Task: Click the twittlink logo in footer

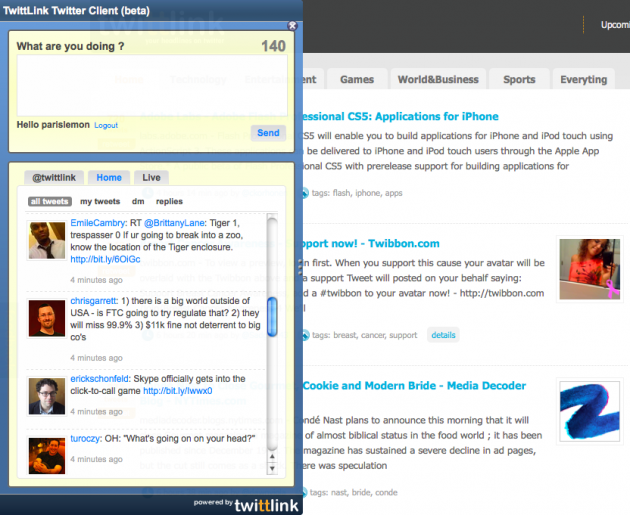Action: pyautogui.click(x=266, y=505)
